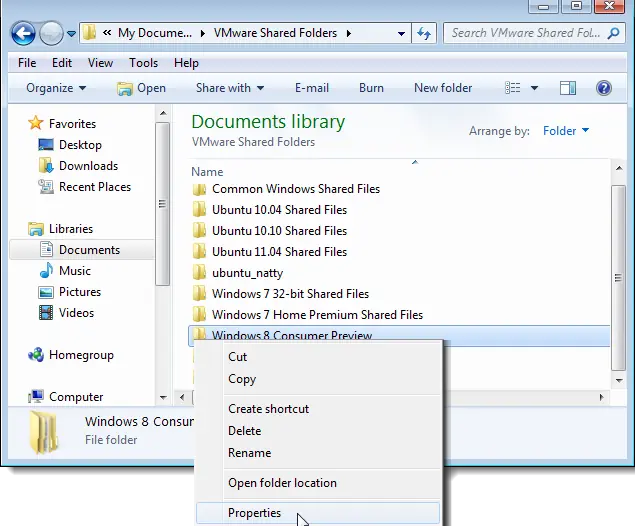Open the View menu
Image resolution: width=635 pixels, height=526 pixels.
pyautogui.click(x=100, y=63)
